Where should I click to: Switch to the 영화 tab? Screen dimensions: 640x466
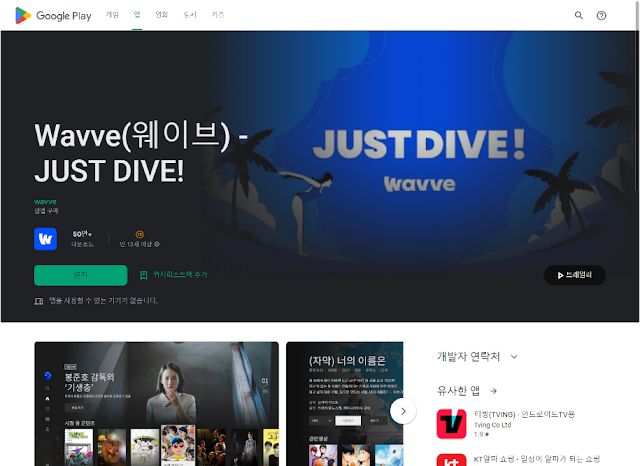pyautogui.click(x=162, y=15)
